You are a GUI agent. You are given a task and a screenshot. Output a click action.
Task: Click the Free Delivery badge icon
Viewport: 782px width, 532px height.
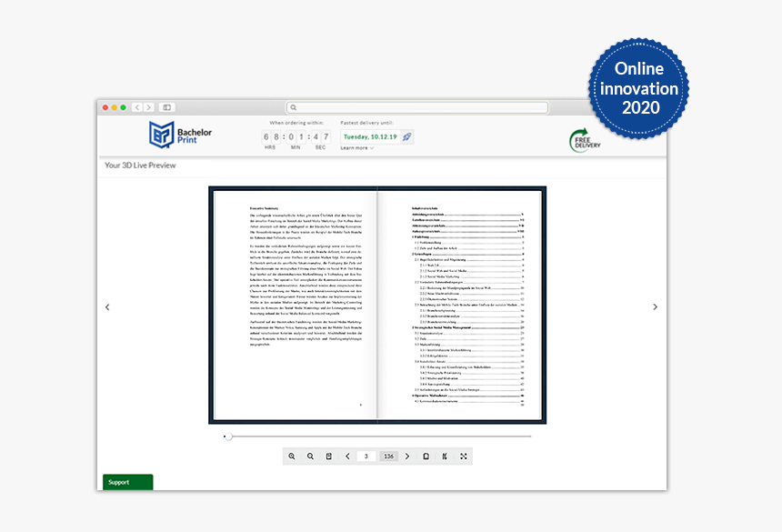tap(584, 141)
